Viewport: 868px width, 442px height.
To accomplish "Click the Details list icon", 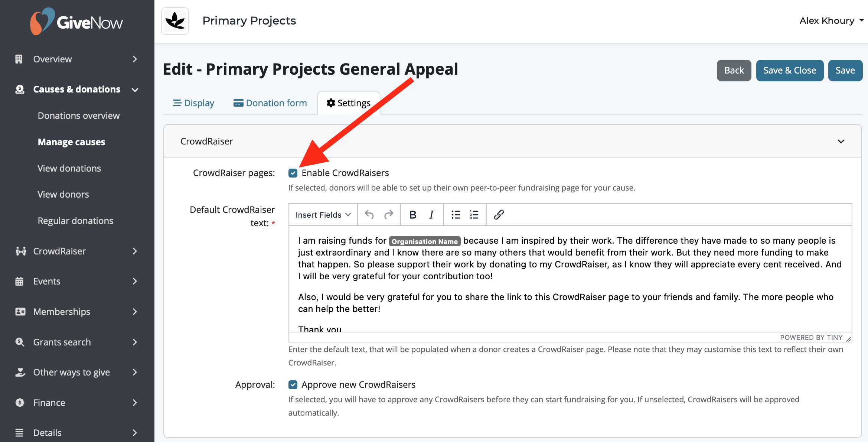I will coord(19,433).
